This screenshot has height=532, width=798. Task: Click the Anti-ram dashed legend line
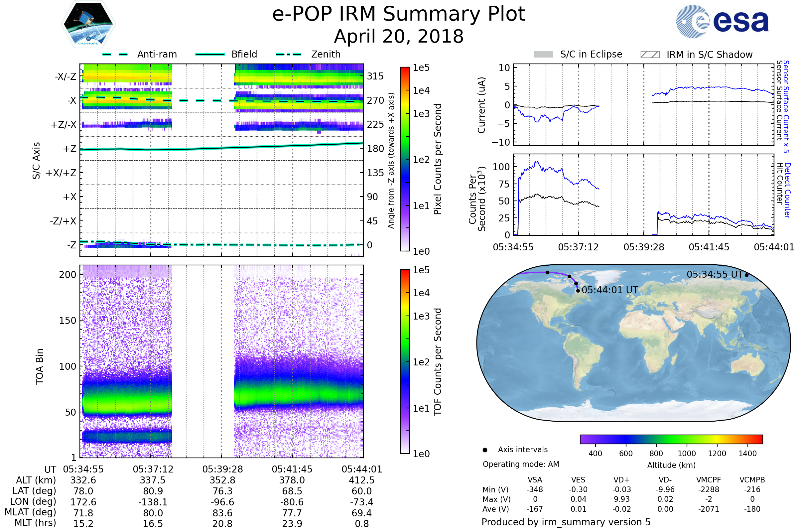115,54
